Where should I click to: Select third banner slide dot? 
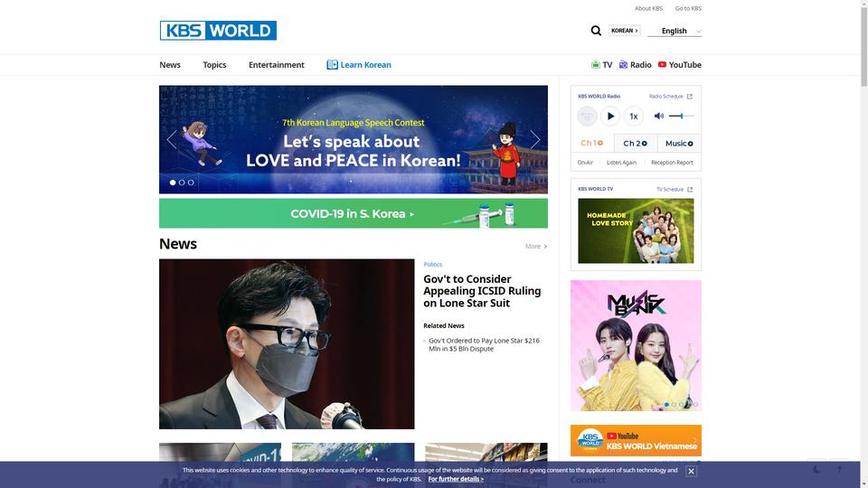click(x=191, y=183)
